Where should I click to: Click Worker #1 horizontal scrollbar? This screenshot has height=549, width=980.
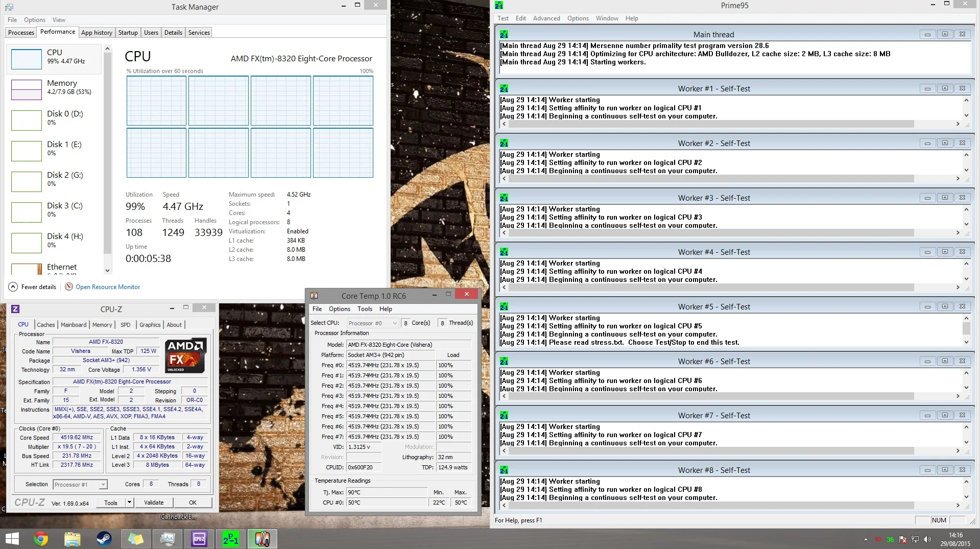point(732,124)
